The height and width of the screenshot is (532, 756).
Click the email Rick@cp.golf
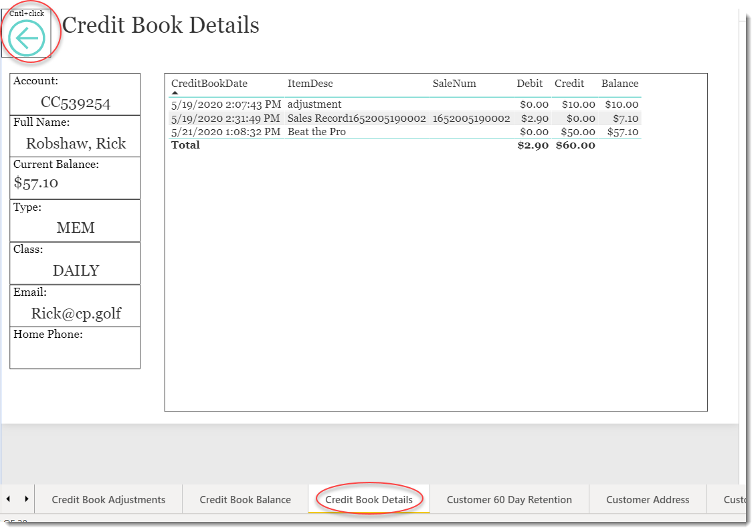[x=76, y=313]
